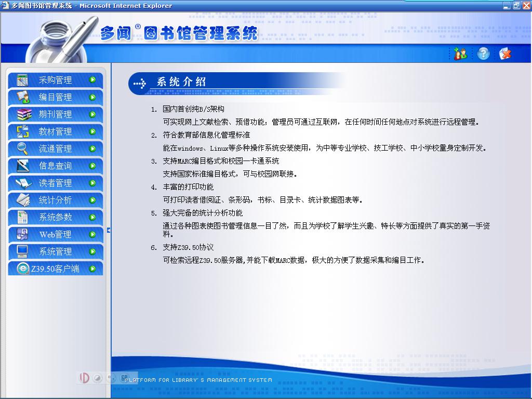532x399 pixels.
Task: Click the 采购管理 calculator icon
Action: tap(23, 80)
